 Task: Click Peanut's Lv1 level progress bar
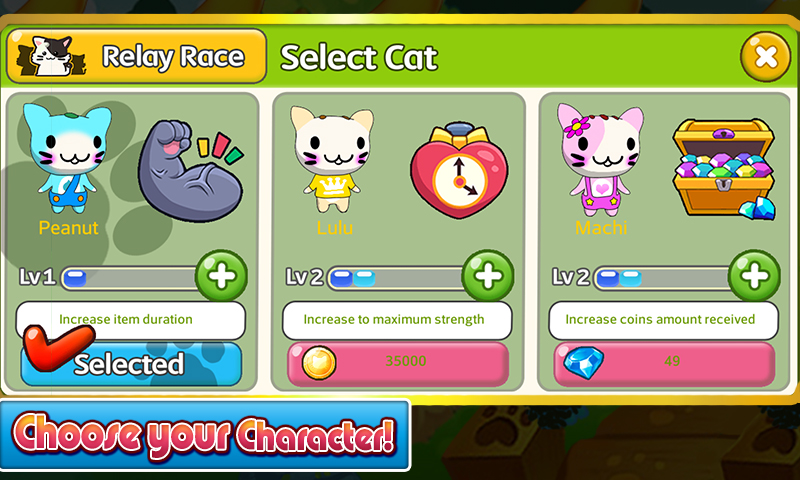(130, 279)
